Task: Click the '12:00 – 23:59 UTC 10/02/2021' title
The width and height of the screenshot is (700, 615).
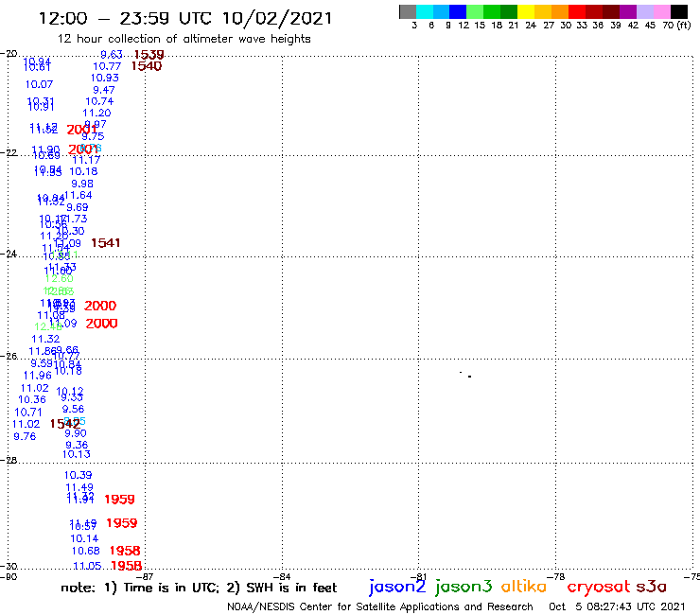Action: point(185,18)
